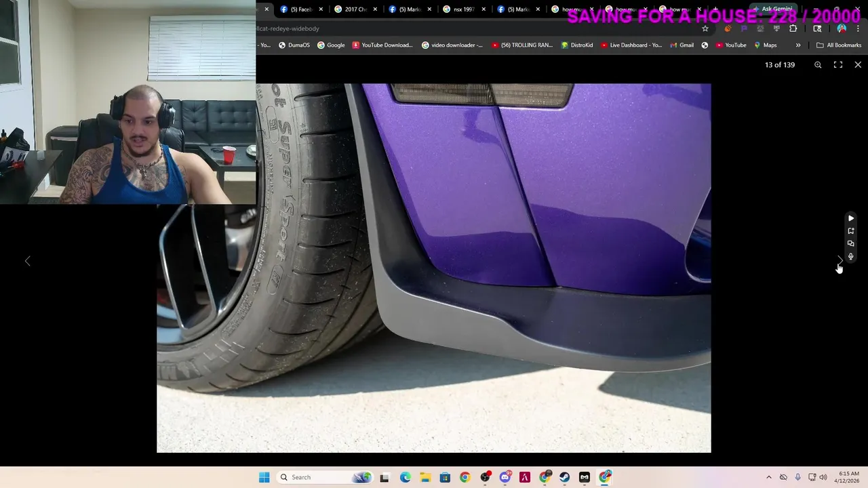
Task: Open the Maps bookmark
Action: click(766, 45)
